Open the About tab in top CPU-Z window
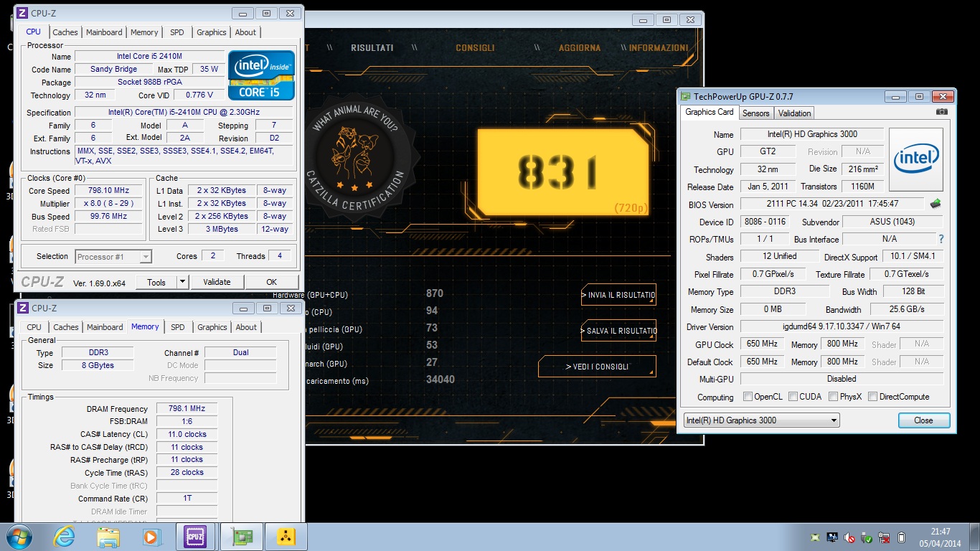This screenshot has width=980, height=551. [245, 32]
